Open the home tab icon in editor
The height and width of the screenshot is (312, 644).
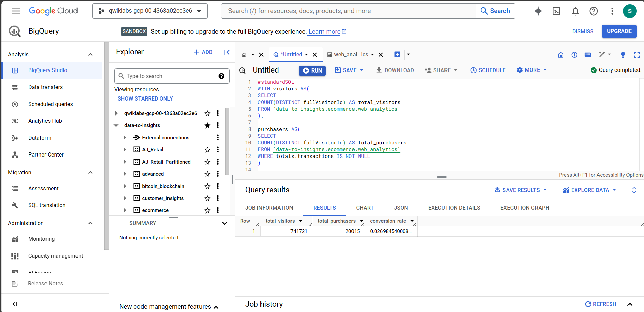[244, 55]
